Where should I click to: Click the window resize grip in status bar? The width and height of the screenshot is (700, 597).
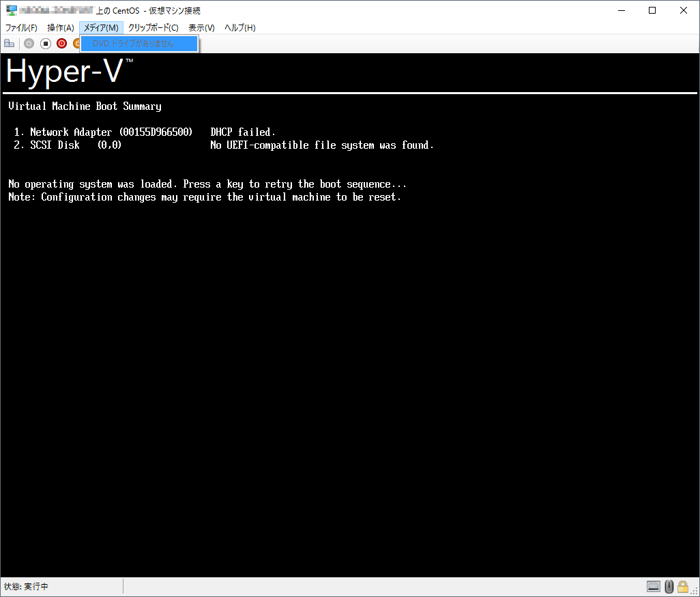pyautogui.click(x=694, y=591)
